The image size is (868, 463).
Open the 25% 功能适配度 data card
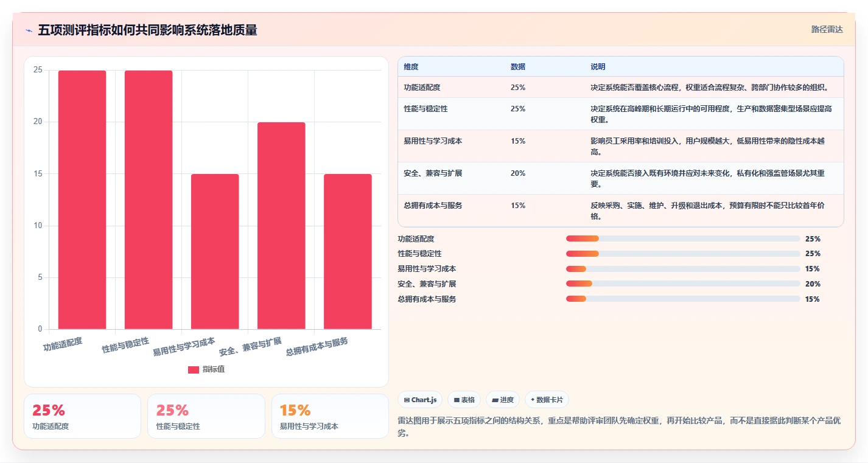82,416
